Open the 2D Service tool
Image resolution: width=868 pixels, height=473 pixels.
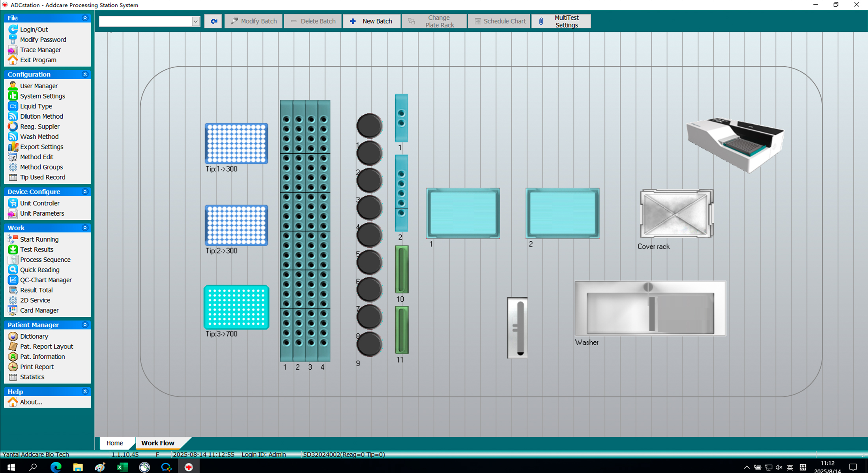(x=35, y=300)
